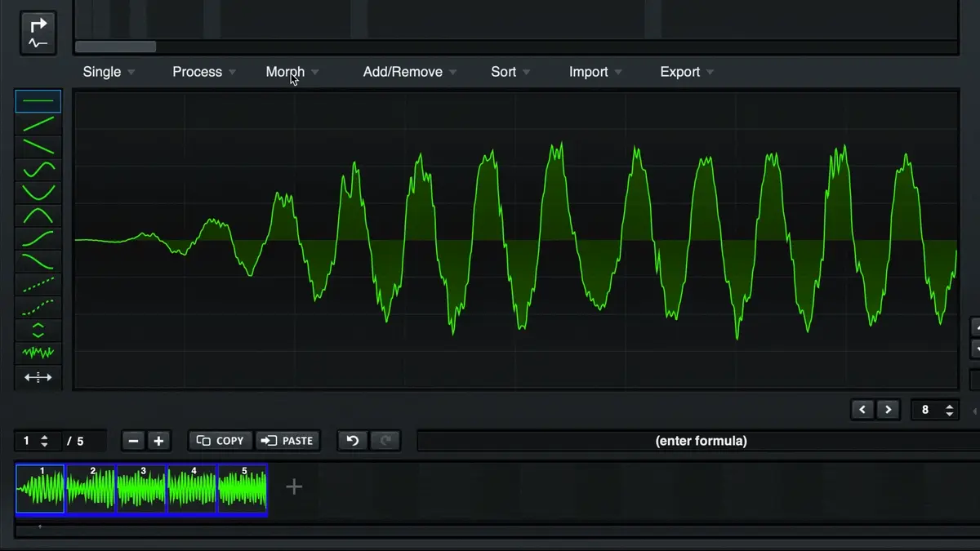
Task: Go to previous with left chevron button
Action: click(862, 410)
